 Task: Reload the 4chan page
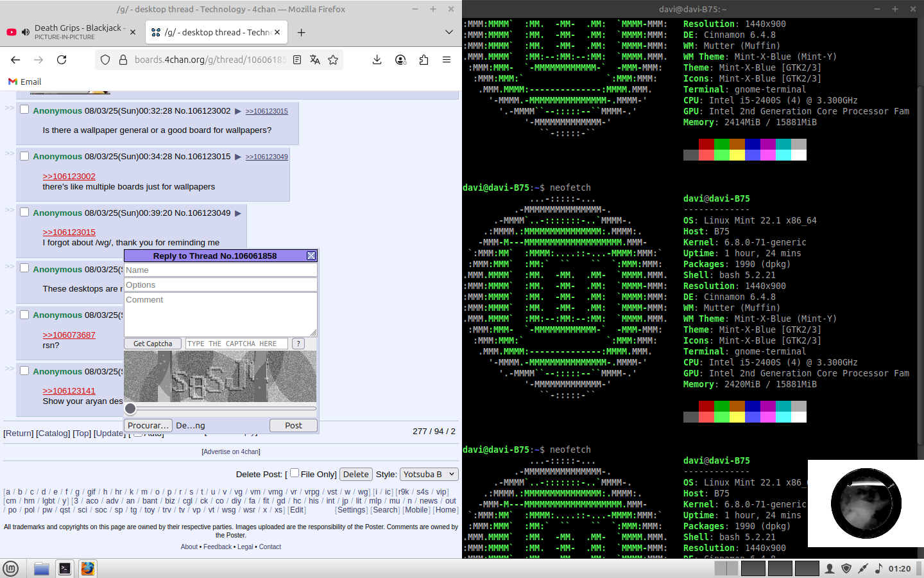62,60
